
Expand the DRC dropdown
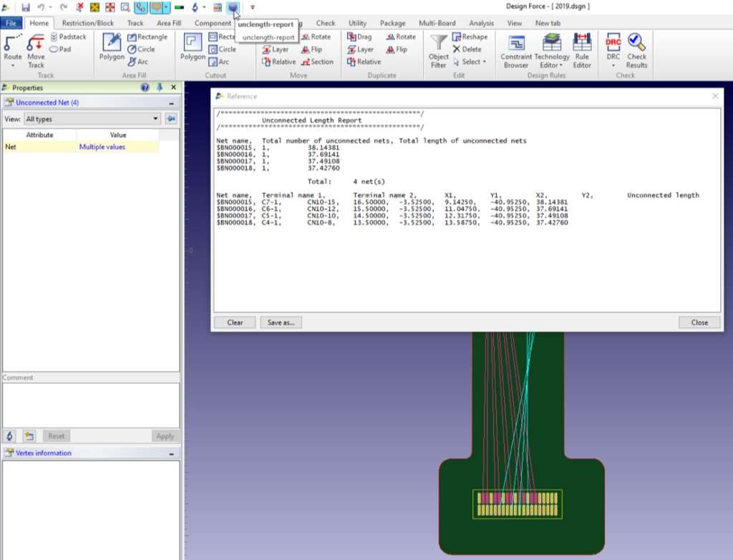(613, 65)
